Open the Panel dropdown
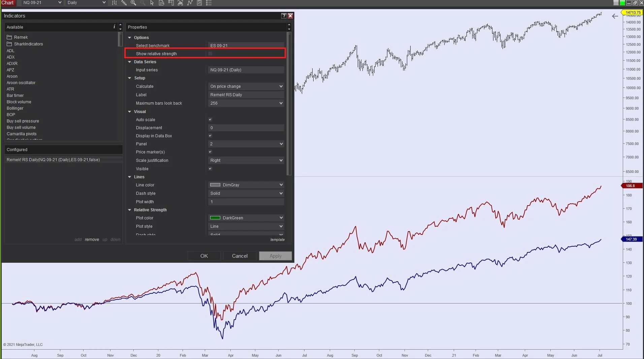644x359 pixels. 246,144
